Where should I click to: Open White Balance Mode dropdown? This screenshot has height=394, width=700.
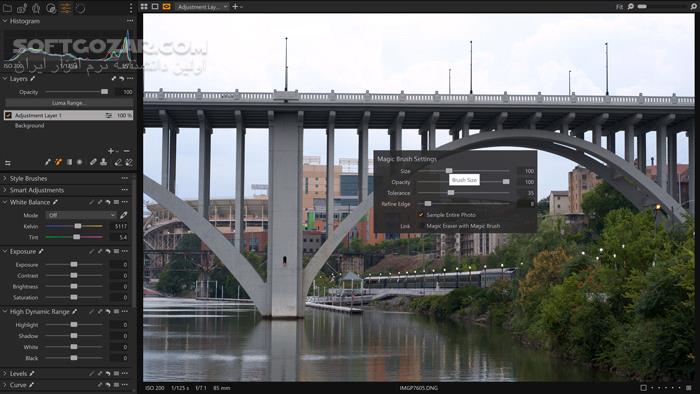pyautogui.click(x=81, y=215)
